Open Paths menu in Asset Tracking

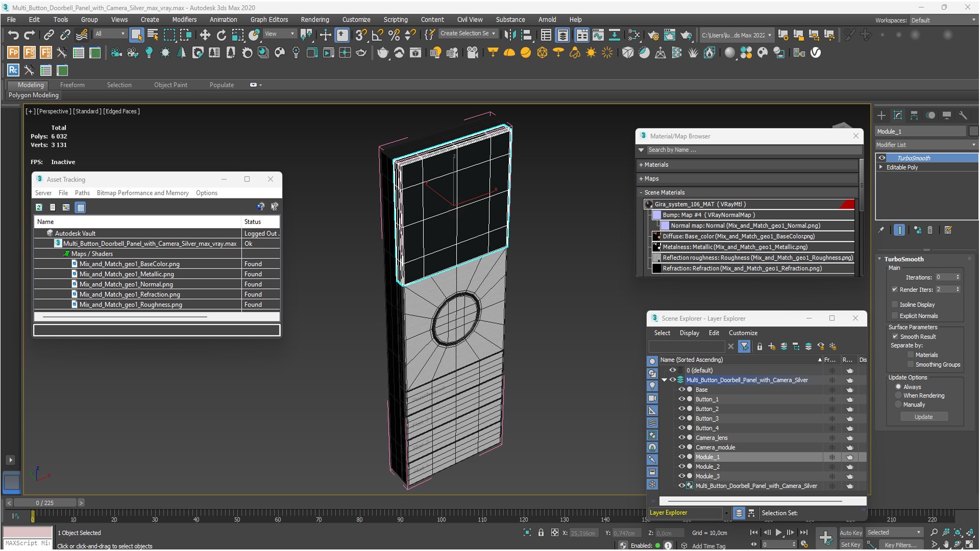coord(82,193)
